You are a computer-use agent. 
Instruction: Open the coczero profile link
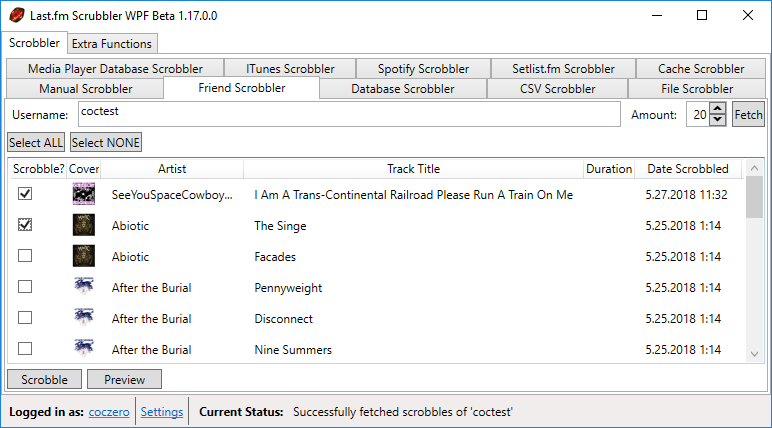(x=110, y=412)
